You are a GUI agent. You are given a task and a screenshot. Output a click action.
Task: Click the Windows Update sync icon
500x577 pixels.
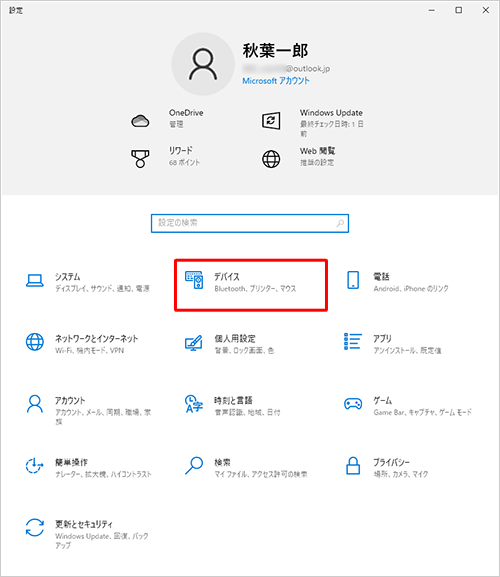tap(271, 121)
